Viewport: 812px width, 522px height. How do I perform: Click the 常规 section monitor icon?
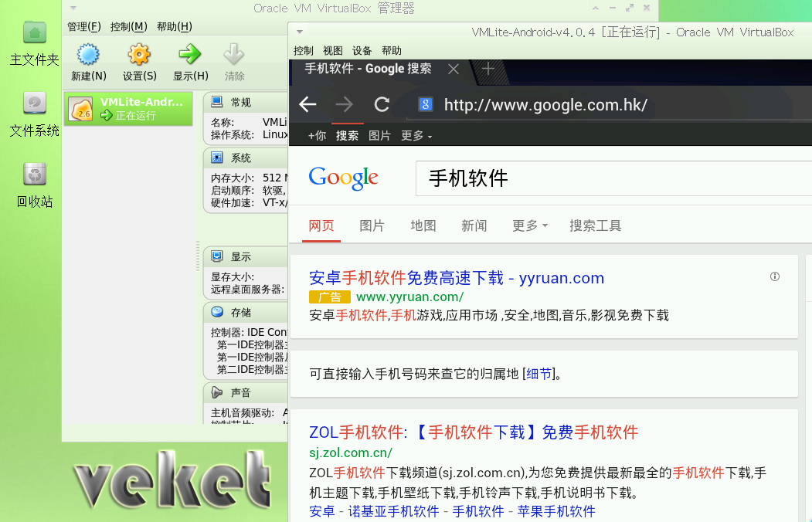coord(217,101)
